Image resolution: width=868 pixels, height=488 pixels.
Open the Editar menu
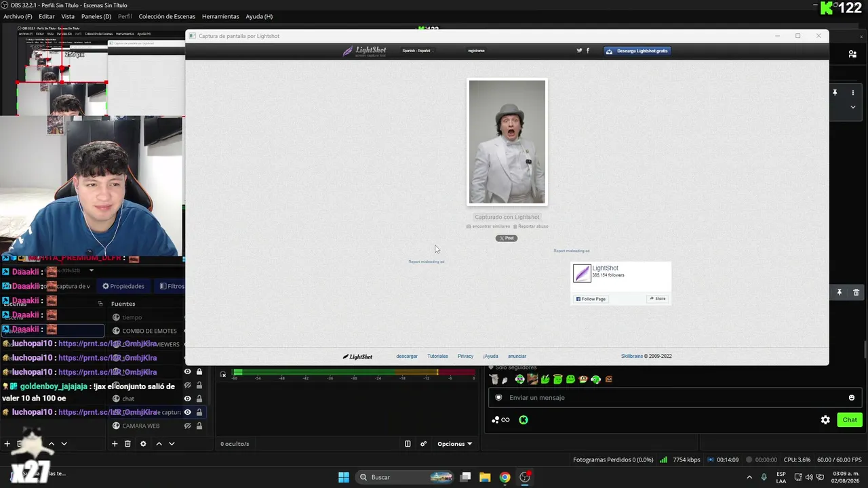(x=47, y=16)
